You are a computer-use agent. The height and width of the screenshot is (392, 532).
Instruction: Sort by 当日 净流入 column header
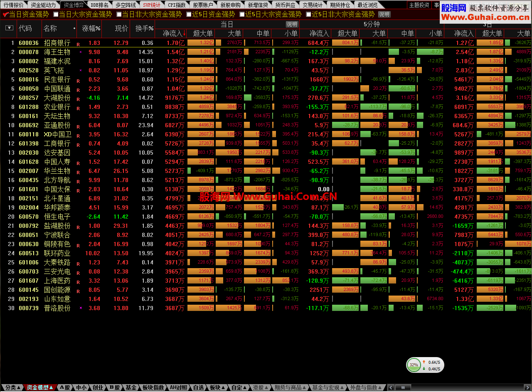point(172,33)
